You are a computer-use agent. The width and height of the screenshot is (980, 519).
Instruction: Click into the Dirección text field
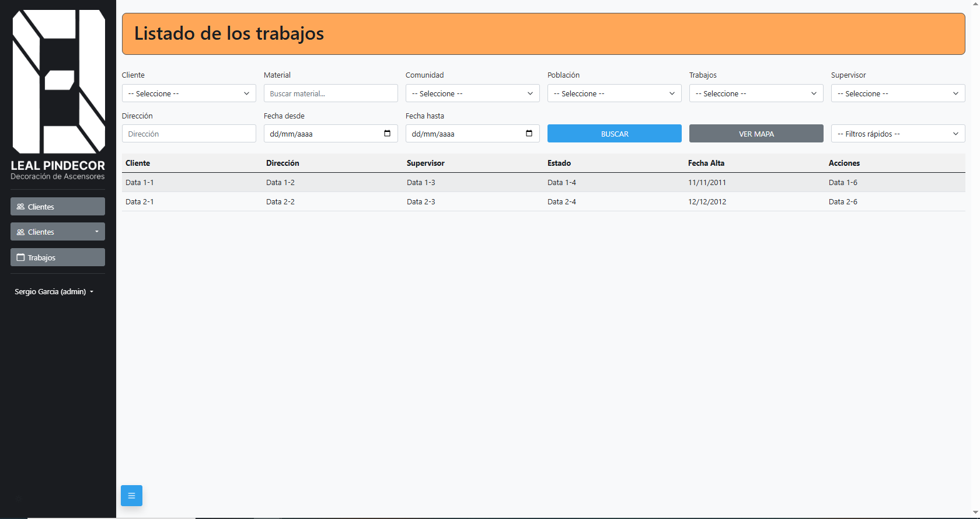pyautogui.click(x=189, y=134)
